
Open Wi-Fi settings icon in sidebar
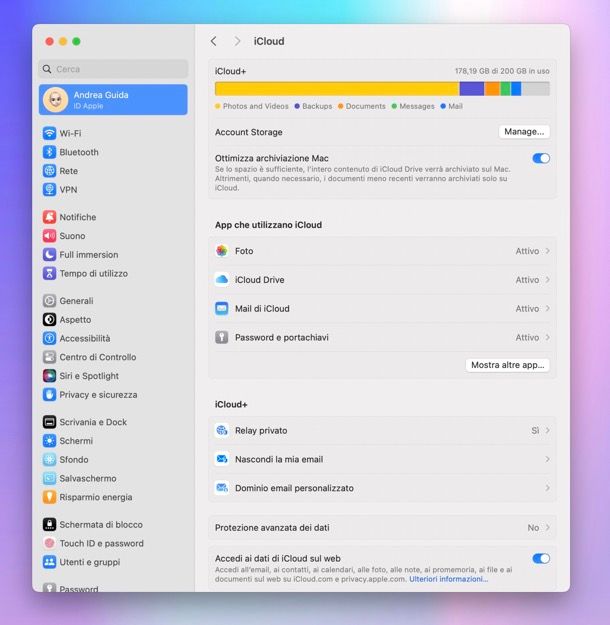coord(49,133)
